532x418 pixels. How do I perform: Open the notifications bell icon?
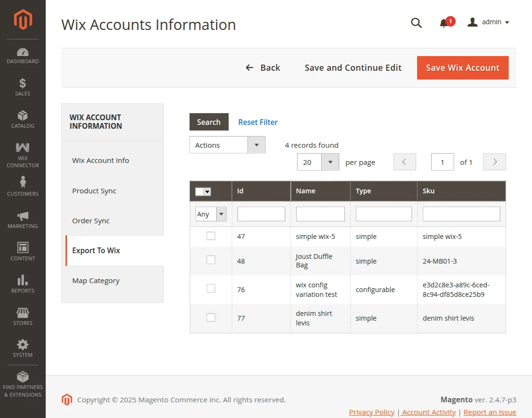[444, 23]
